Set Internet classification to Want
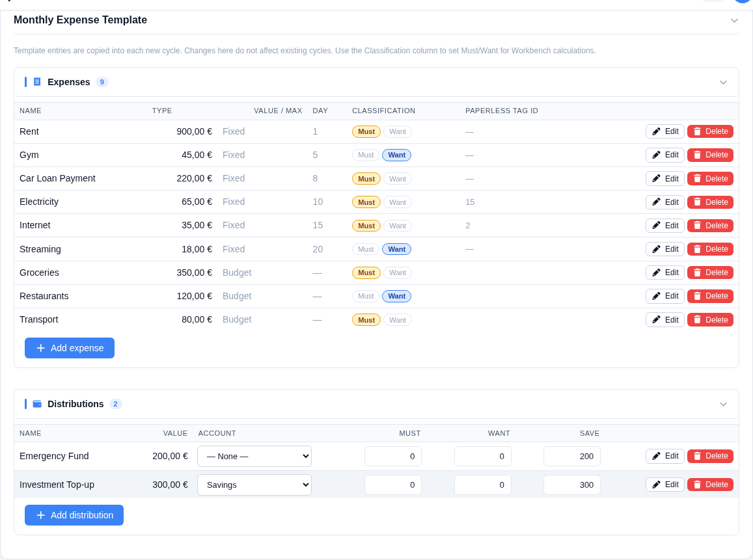The image size is (753, 560). click(398, 226)
